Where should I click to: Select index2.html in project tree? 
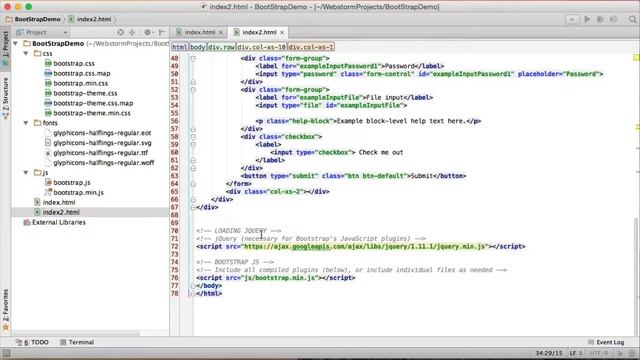(x=61, y=212)
